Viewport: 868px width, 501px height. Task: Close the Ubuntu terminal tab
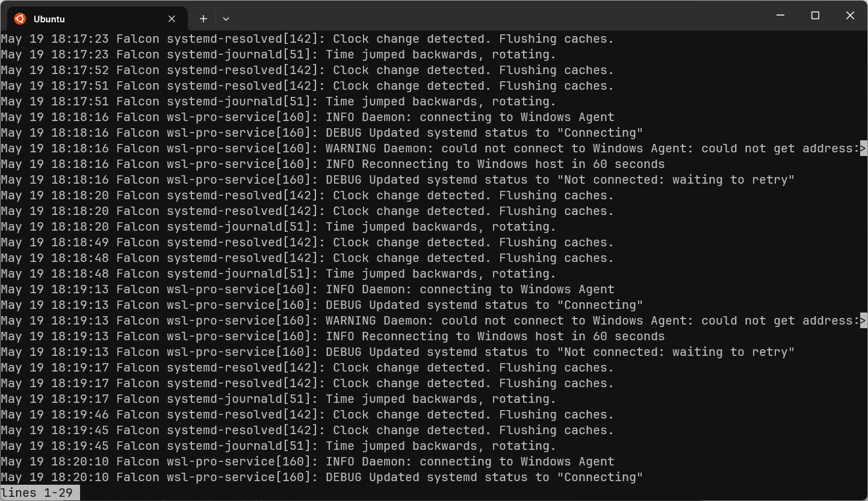click(172, 19)
